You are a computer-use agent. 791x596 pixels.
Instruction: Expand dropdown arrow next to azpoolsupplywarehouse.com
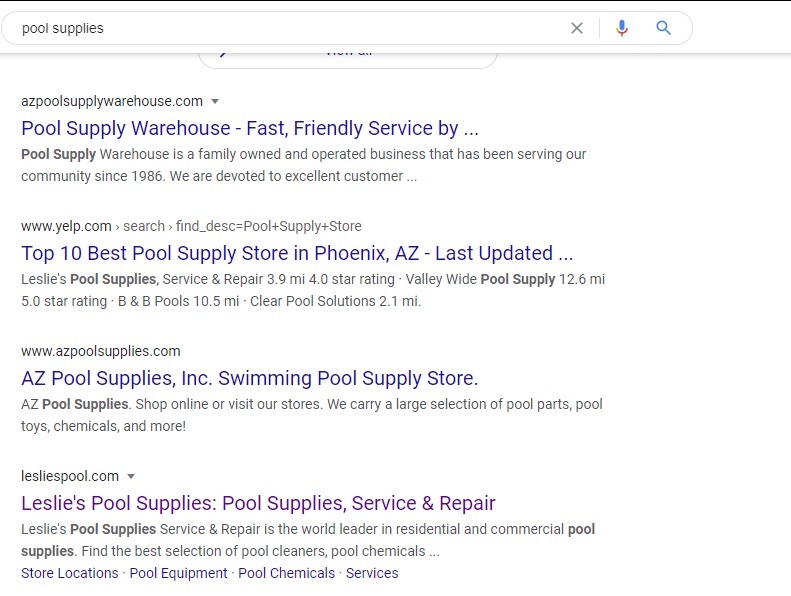pyautogui.click(x=215, y=101)
